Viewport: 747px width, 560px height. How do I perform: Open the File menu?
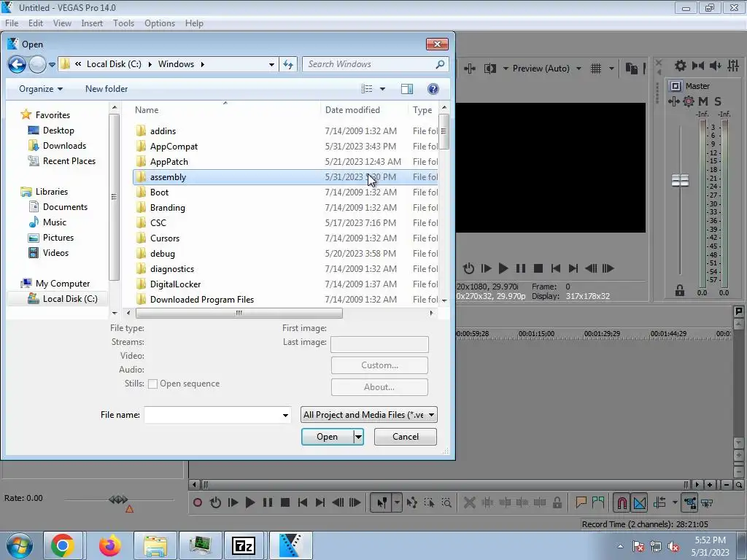(x=12, y=23)
